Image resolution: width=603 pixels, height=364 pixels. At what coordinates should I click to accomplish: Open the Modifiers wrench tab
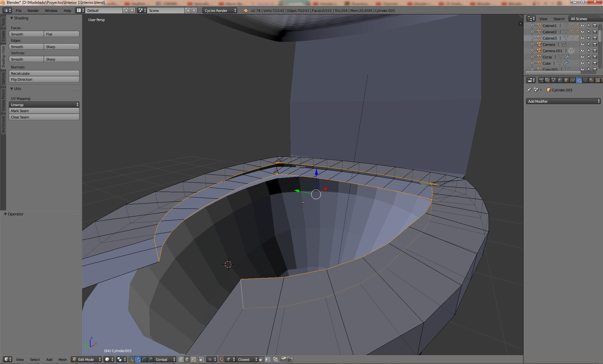579,80
